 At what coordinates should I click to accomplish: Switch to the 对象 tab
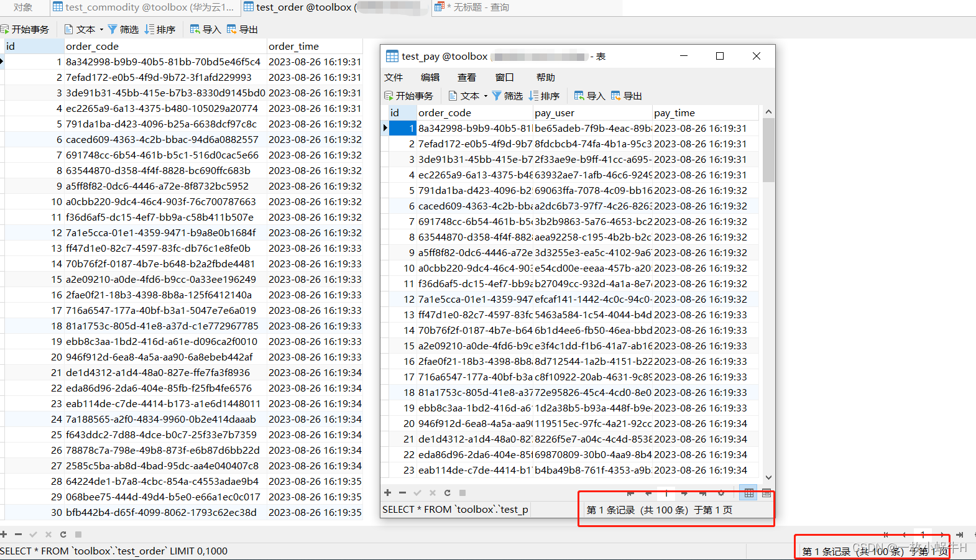[23, 7]
